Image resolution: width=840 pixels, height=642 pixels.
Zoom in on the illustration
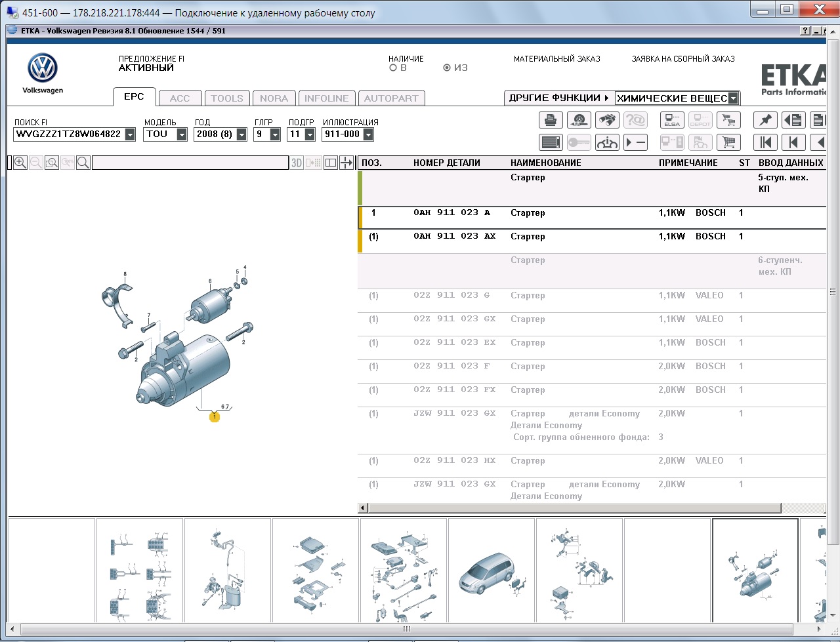pyautogui.click(x=20, y=163)
